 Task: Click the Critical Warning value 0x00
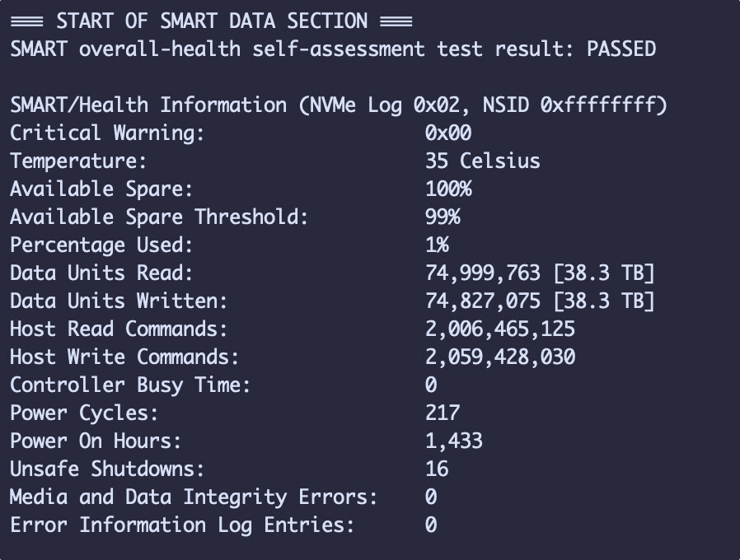pos(447,133)
